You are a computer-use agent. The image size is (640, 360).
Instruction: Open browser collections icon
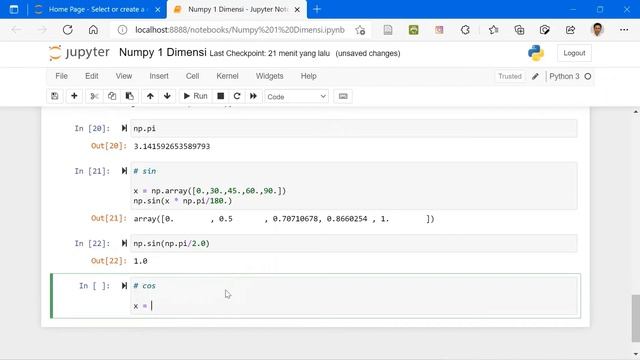[519, 30]
